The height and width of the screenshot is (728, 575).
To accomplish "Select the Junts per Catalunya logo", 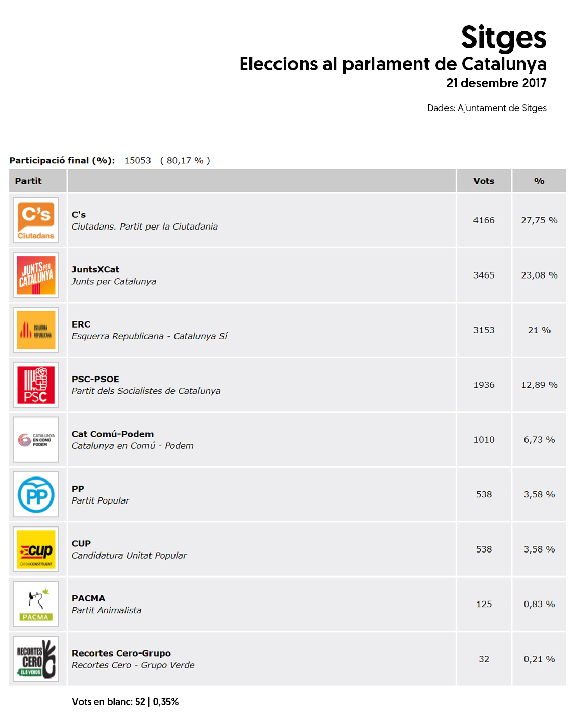I will 36,275.
